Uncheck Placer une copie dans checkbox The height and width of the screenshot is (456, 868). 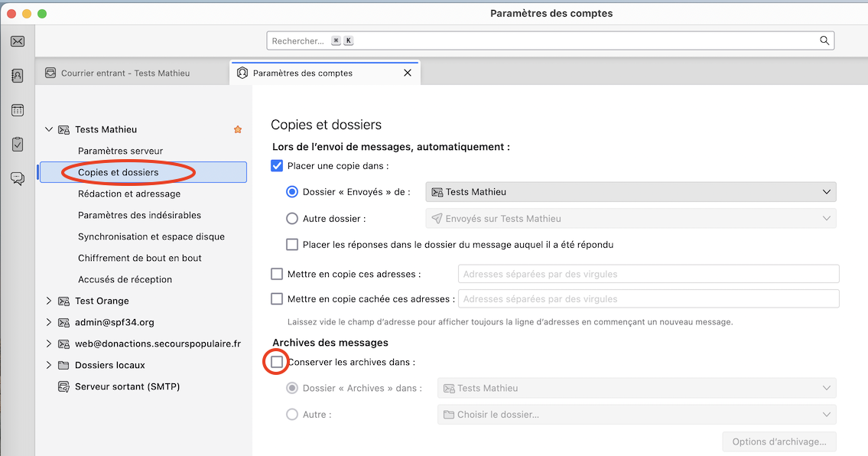[x=278, y=165]
